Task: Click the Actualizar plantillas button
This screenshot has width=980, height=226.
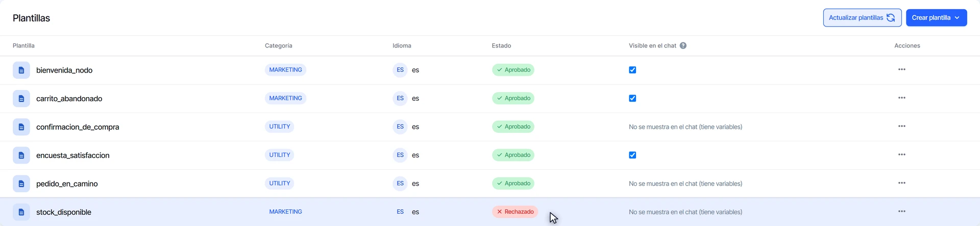Action: click(862, 17)
